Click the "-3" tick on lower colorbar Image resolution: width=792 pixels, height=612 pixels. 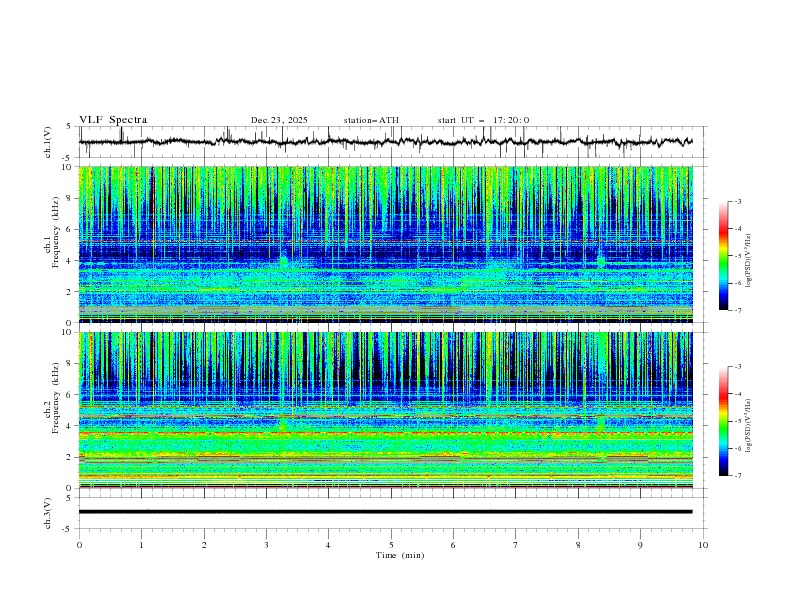[738, 367]
